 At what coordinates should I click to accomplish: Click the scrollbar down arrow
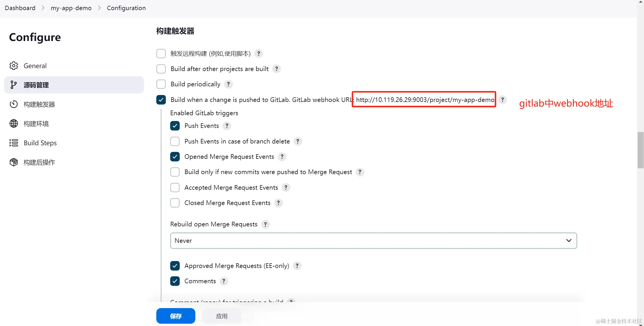(641, 324)
